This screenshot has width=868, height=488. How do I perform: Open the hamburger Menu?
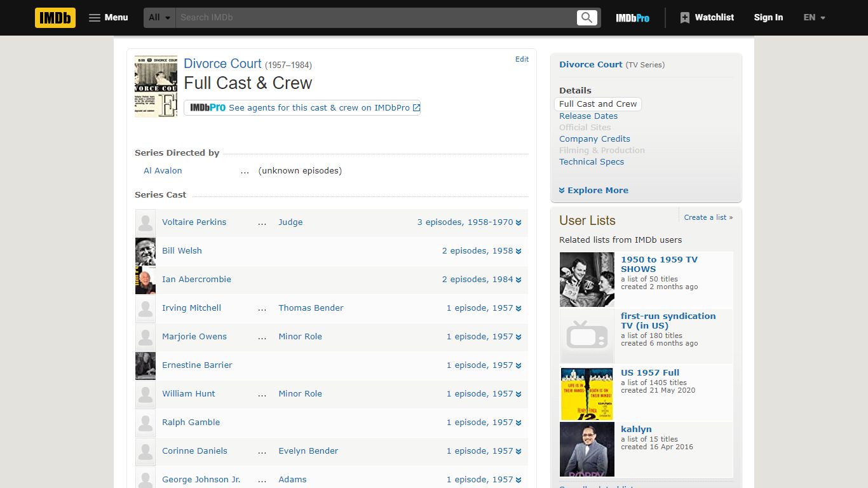pyautogui.click(x=108, y=18)
